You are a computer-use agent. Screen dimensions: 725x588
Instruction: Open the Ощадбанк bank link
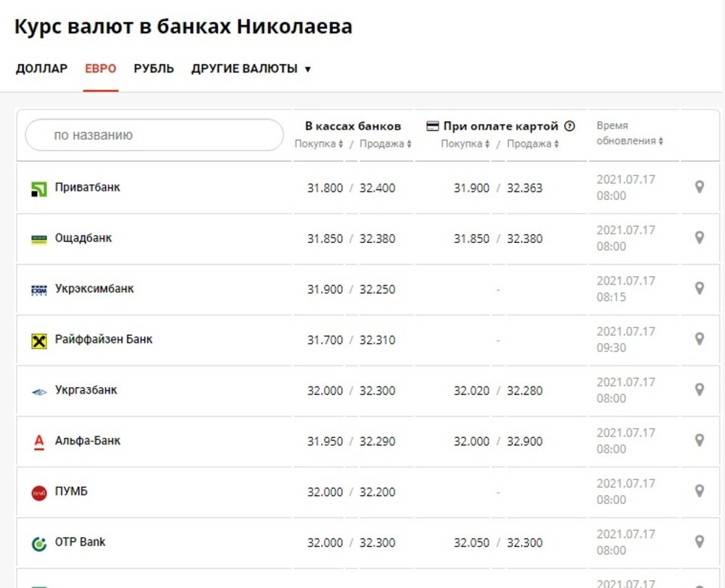click(x=83, y=238)
